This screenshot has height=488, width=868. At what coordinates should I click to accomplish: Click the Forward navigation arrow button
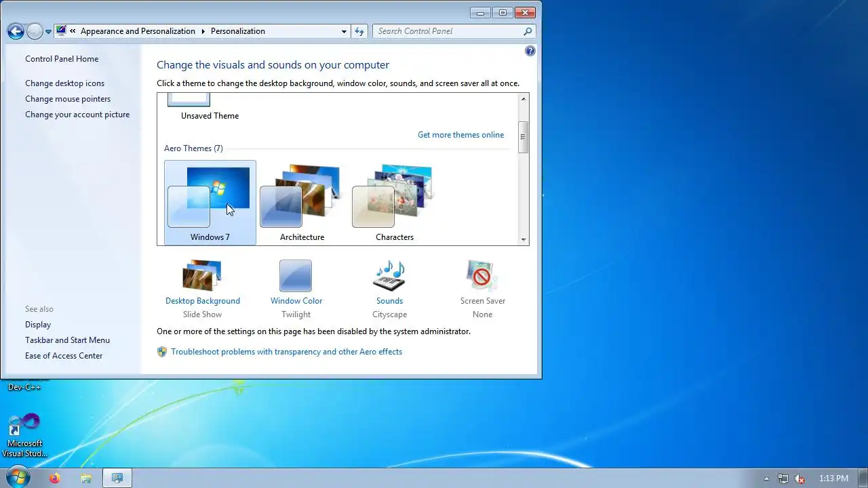pos(35,31)
